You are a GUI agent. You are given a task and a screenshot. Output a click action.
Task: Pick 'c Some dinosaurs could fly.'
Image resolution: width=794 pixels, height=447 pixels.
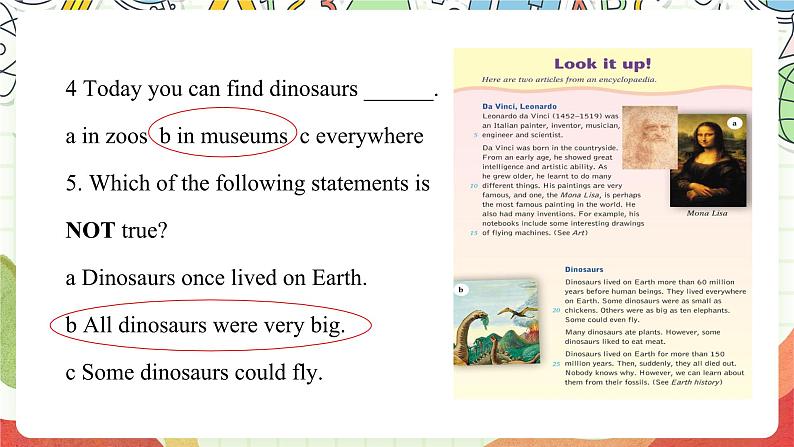[194, 372]
